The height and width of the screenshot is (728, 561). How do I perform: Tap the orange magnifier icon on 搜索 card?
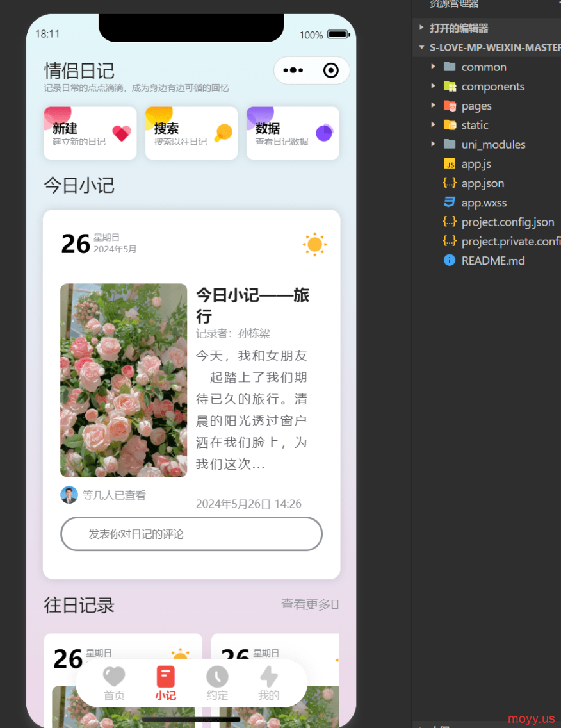pyautogui.click(x=224, y=133)
